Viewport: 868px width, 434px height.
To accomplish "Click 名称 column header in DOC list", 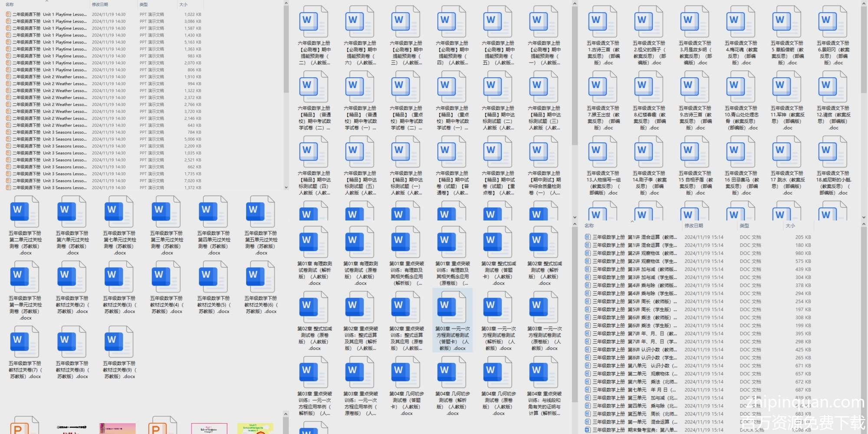I will (589, 226).
